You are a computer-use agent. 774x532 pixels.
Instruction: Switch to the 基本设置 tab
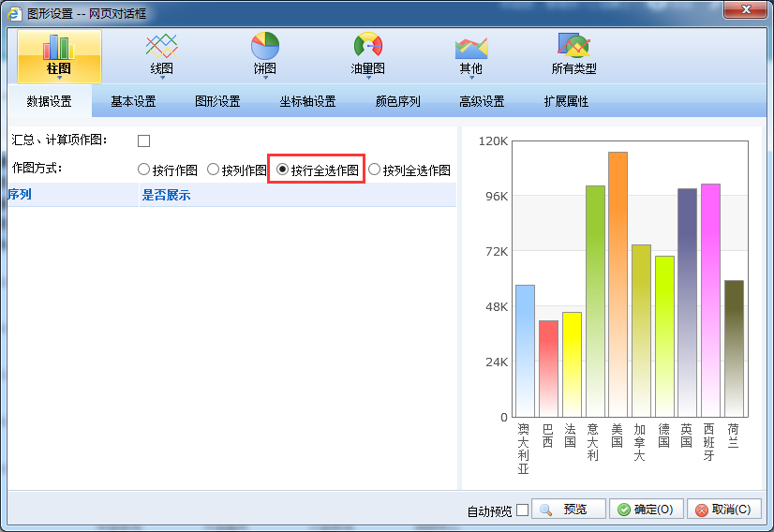(133, 101)
